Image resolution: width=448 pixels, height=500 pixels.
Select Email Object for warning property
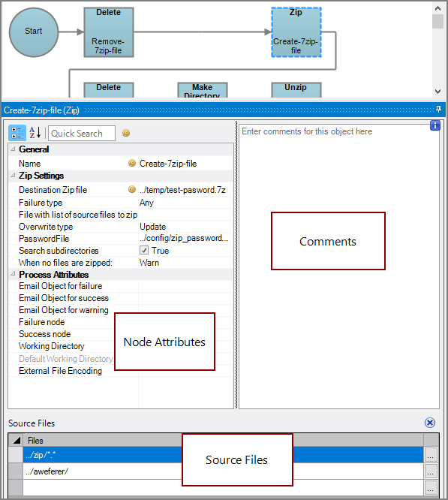click(64, 310)
